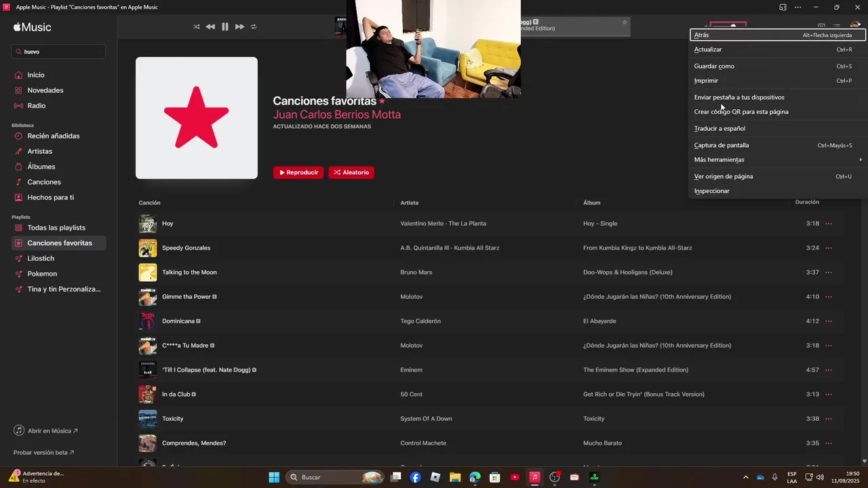Open Bruno Mars artist link

click(x=416, y=272)
